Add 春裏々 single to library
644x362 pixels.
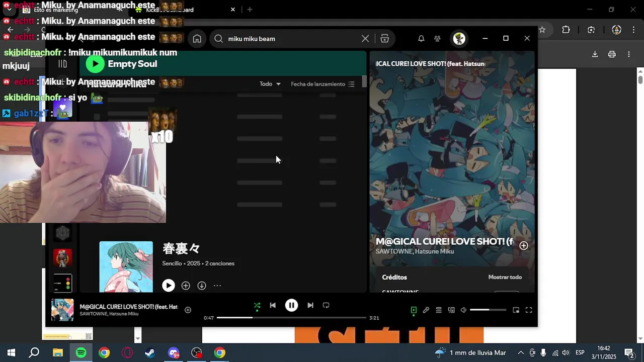click(x=186, y=286)
